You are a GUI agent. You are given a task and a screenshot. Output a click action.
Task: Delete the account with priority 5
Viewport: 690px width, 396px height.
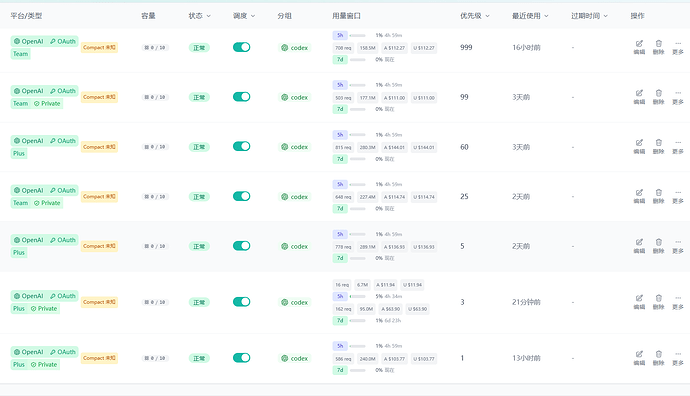[658, 246]
